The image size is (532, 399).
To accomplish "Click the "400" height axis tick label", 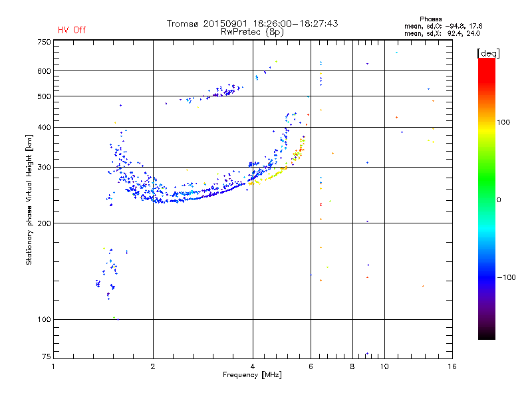I will (44, 127).
